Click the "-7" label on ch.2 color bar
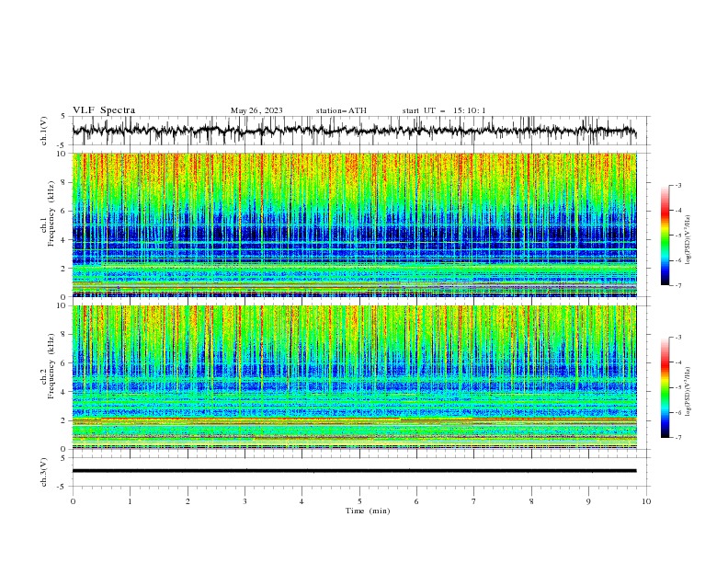Viewport: 728px width, 563px height. [x=678, y=438]
